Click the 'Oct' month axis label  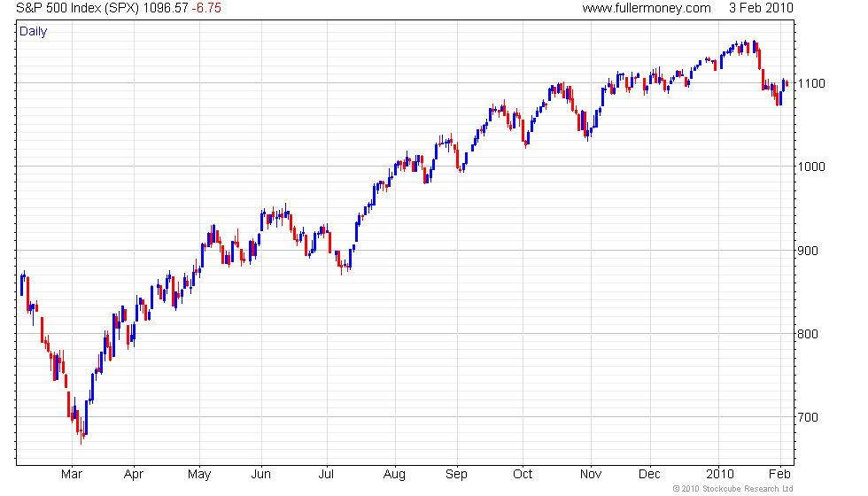click(x=523, y=474)
